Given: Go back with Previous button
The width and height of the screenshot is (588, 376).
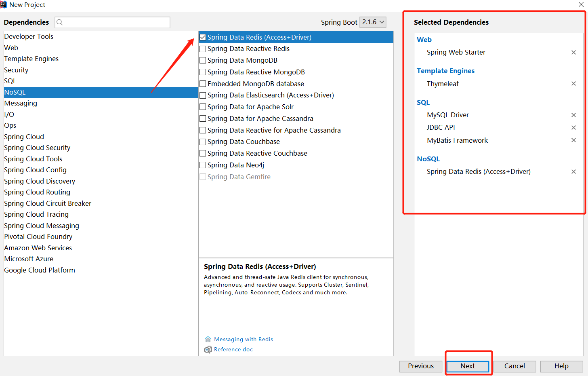Looking at the screenshot, I should pos(421,366).
